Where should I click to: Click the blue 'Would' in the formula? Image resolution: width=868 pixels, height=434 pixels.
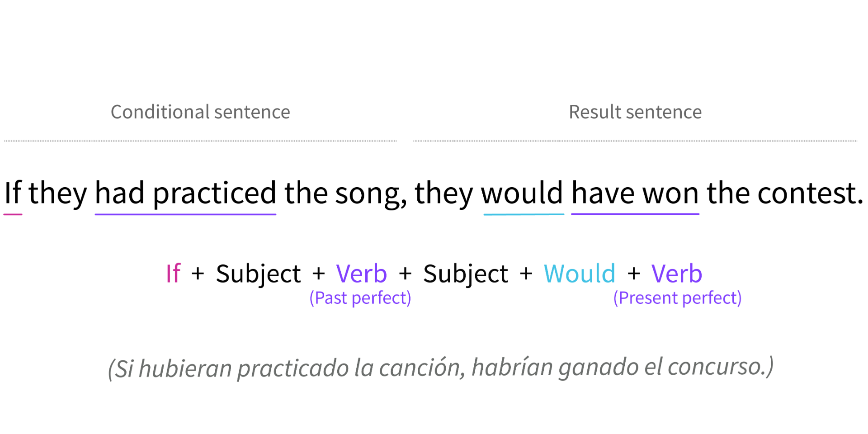[579, 274]
